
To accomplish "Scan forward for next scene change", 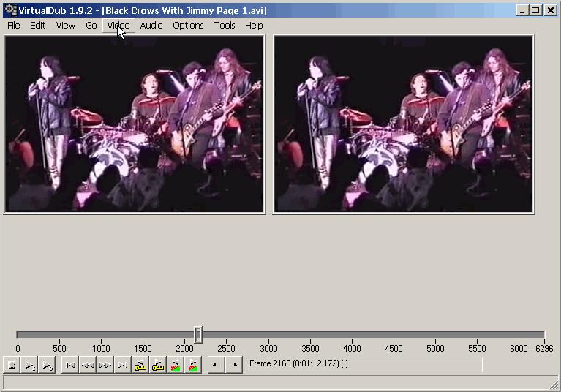I will click(193, 365).
